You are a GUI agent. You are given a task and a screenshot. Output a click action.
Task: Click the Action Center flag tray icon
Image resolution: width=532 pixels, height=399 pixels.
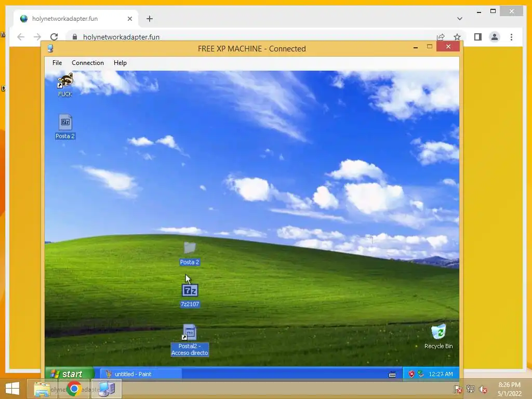[x=458, y=389]
